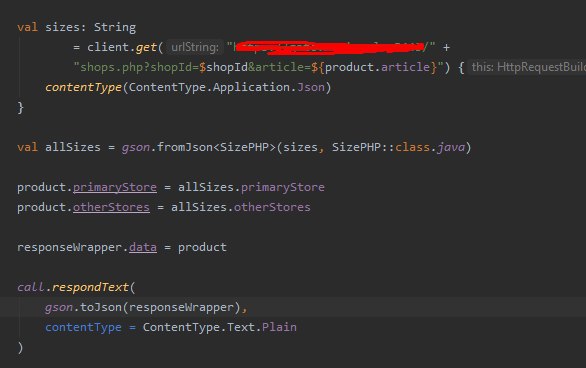Click 'SizePHP' before ::class.java
This screenshot has width=586, height=368.
pyautogui.click(x=357, y=147)
